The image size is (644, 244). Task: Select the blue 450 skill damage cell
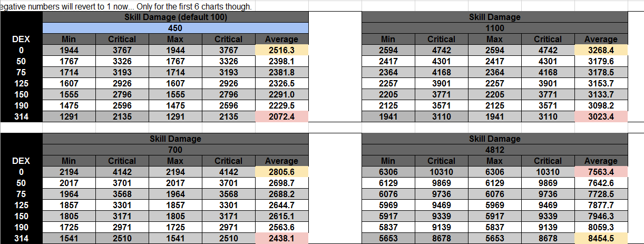[175, 28]
